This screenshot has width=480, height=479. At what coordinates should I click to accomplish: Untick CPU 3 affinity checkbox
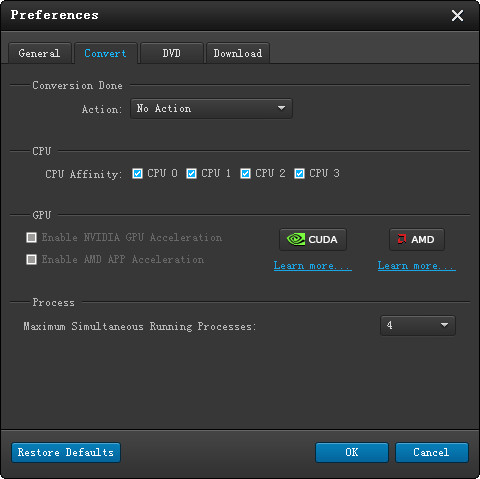point(299,174)
